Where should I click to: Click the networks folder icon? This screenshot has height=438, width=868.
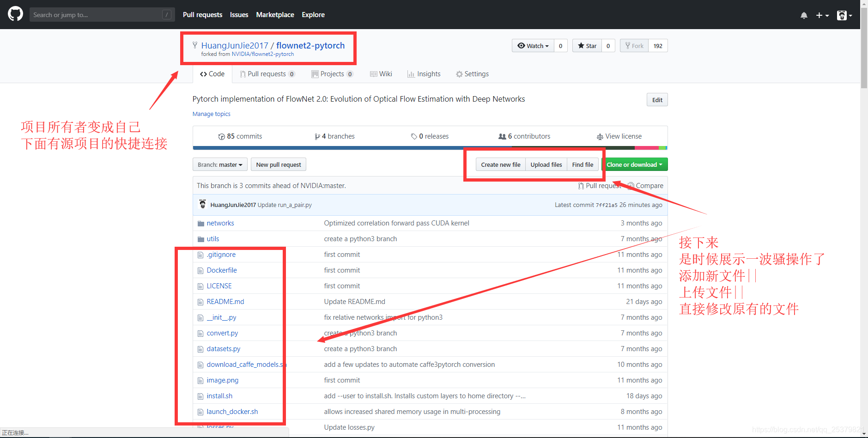coord(200,224)
